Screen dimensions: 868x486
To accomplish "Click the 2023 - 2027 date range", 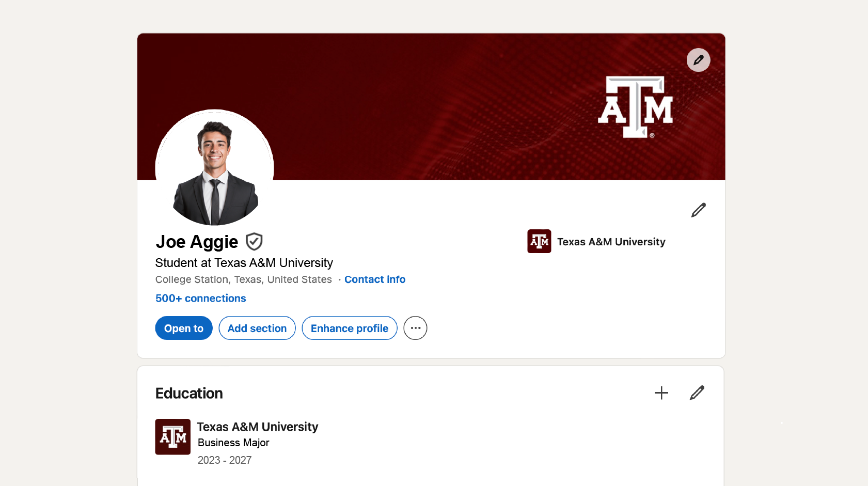I will (225, 460).
